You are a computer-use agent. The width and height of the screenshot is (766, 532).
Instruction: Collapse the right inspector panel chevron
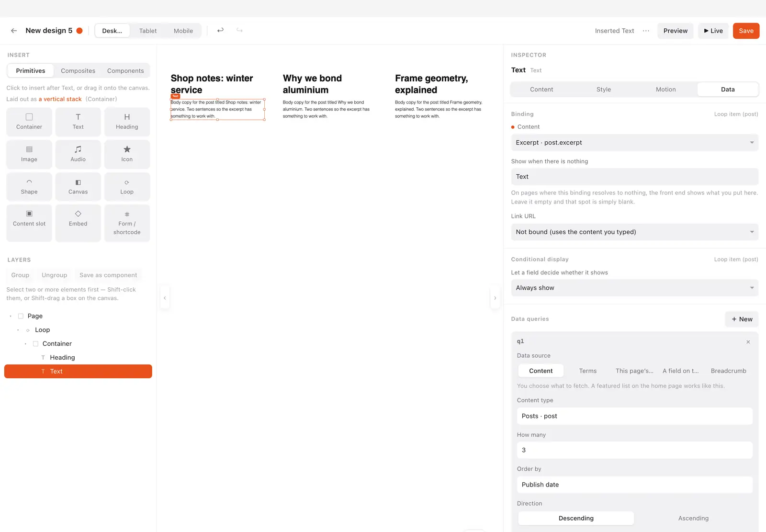click(x=495, y=298)
